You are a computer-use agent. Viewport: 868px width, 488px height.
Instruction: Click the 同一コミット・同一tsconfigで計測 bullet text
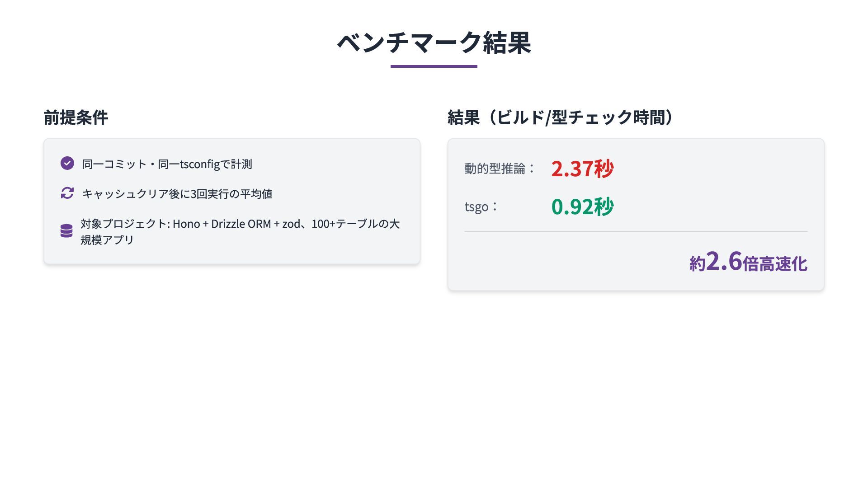point(167,164)
